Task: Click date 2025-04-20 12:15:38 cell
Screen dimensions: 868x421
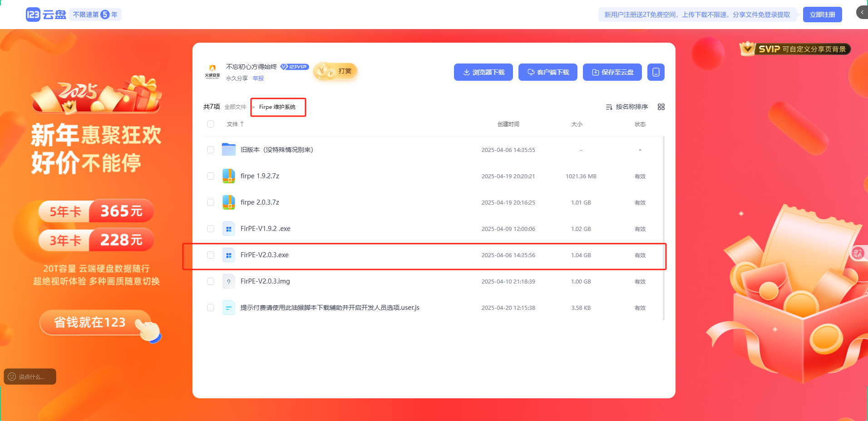Action: click(508, 308)
